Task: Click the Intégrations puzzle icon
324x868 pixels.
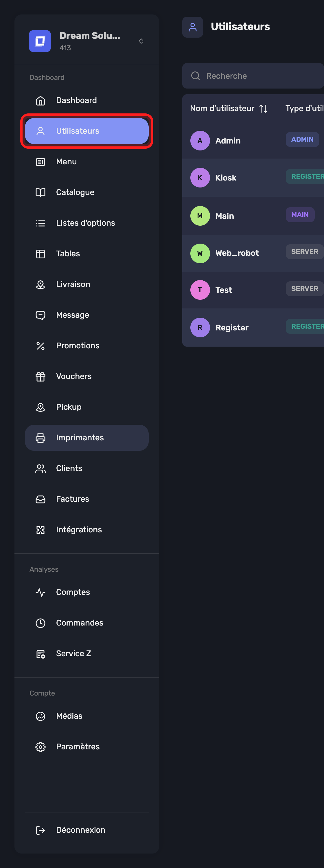Action: click(41, 530)
